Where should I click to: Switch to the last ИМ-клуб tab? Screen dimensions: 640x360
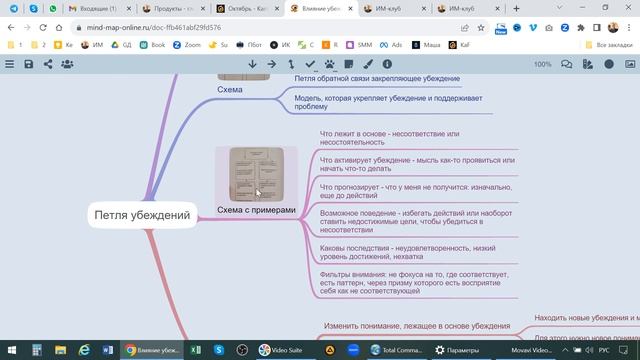pos(469,9)
